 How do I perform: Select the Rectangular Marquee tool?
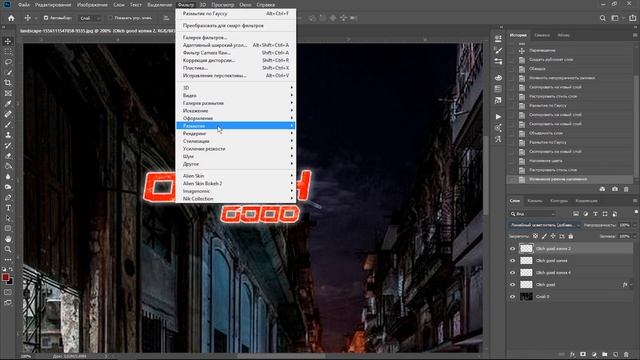point(8,52)
